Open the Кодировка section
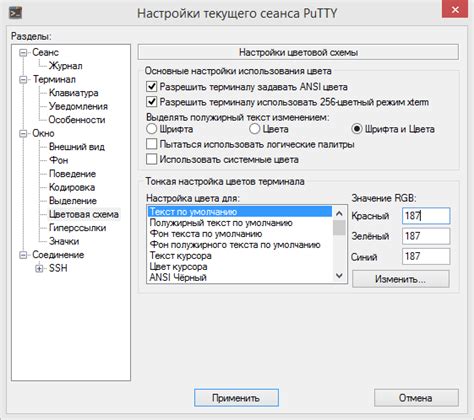This screenshot has height=420, width=474. [72, 187]
